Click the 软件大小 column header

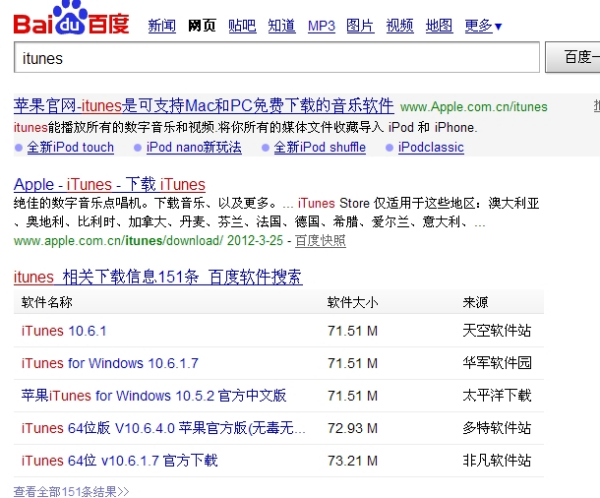(352, 302)
